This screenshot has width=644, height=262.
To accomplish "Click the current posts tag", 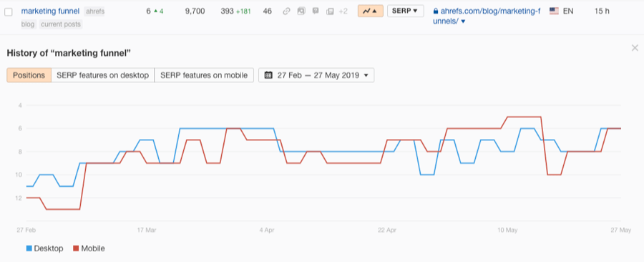I will click(x=61, y=24).
